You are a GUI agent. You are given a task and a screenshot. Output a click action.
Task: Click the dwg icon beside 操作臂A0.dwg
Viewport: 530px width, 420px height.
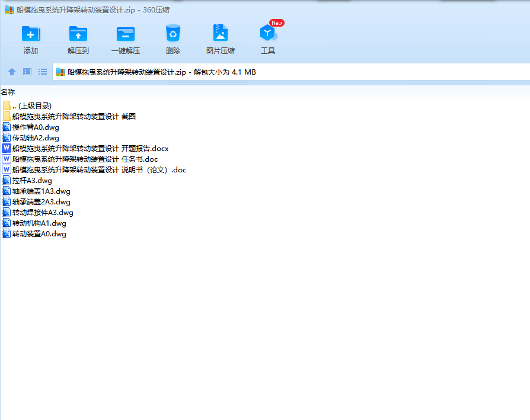click(x=7, y=127)
